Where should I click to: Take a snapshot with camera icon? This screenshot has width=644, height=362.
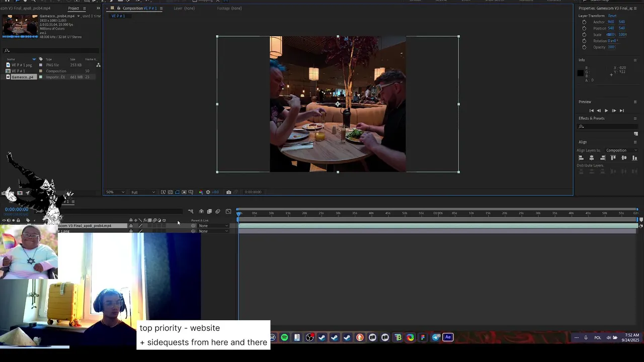pos(229,192)
